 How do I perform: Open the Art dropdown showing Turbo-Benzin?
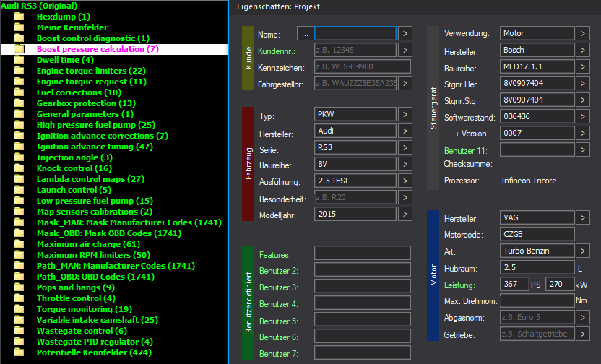tap(583, 251)
